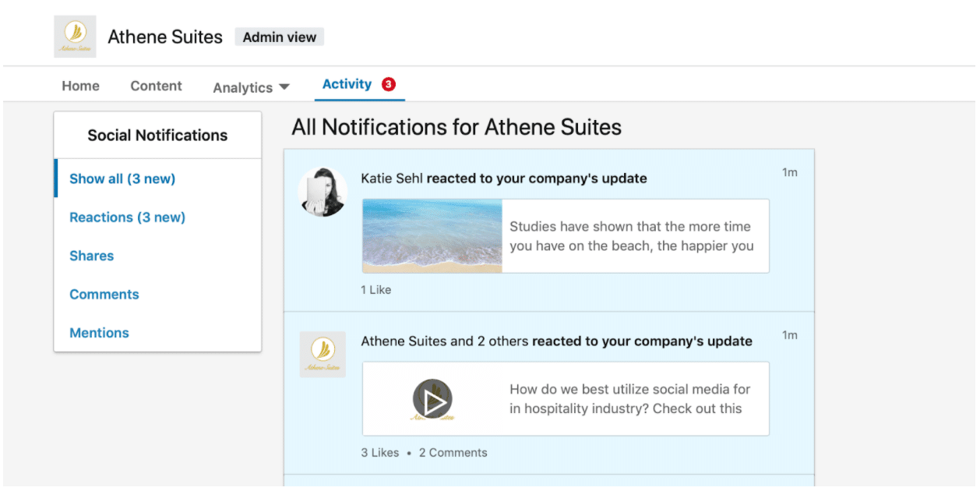Image resolution: width=980 pixels, height=491 pixels.
Task: Click the beach photo thumbnail
Action: (x=432, y=235)
